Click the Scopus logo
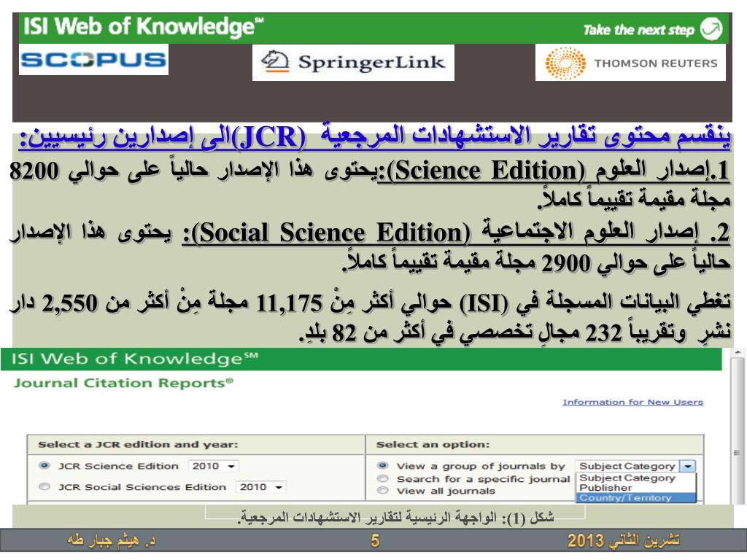Screen dimensions: 747x560 (x=93, y=60)
